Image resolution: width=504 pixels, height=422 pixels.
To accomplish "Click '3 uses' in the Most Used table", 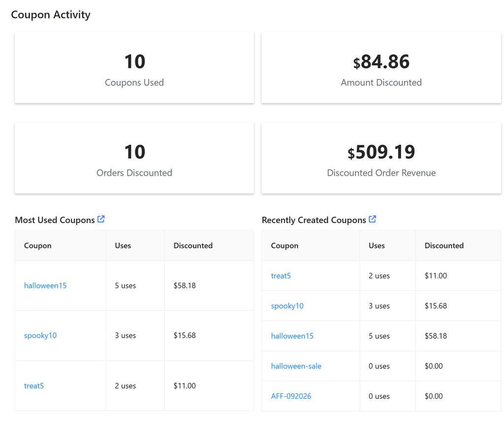I will point(126,335).
